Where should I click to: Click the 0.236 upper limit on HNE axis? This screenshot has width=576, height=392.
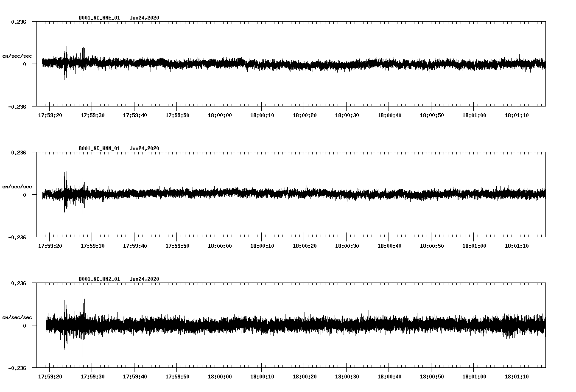pyautogui.click(x=19, y=22)
